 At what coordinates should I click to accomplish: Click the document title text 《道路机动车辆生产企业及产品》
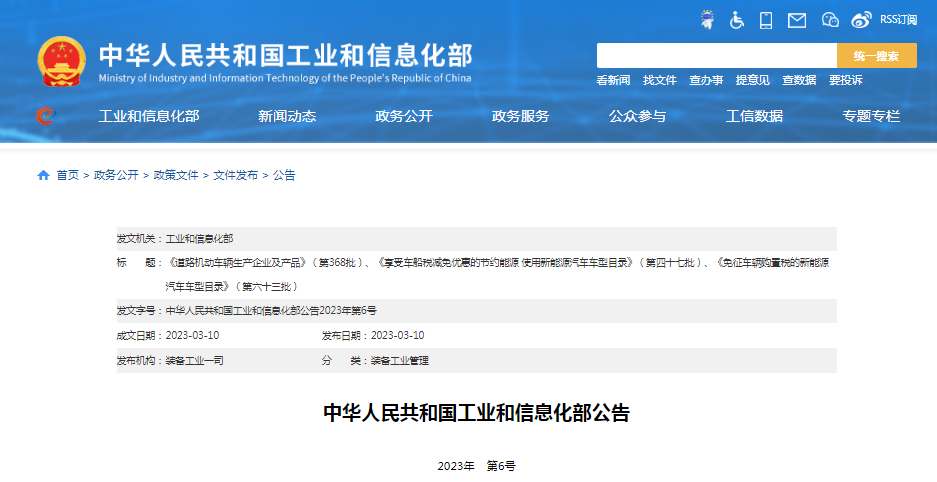[x=238, y=263]
